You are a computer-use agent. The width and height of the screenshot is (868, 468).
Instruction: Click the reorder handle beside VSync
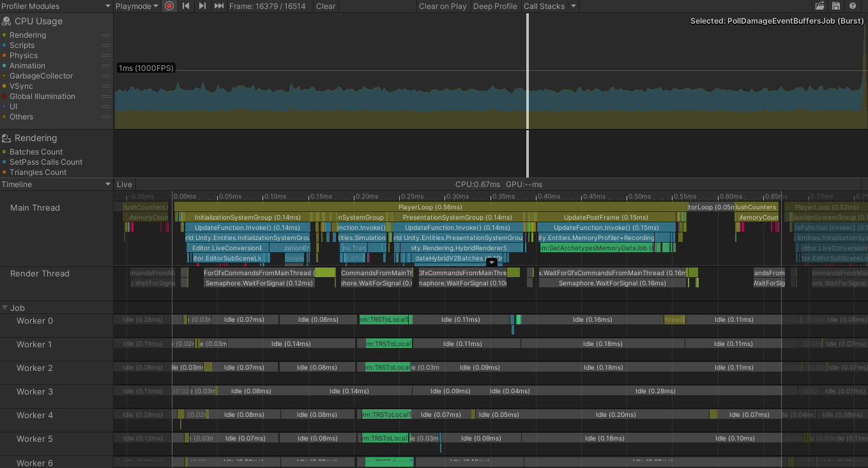(106, 86)
